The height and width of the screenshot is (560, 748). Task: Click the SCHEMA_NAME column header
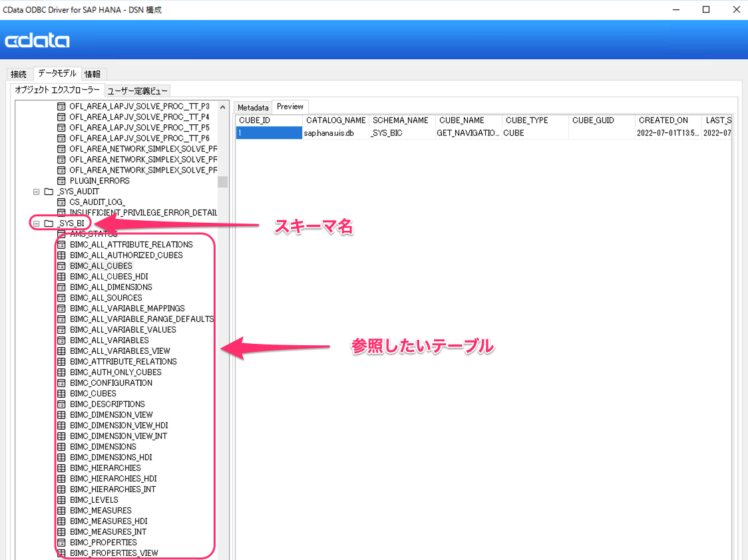[402, 120]
